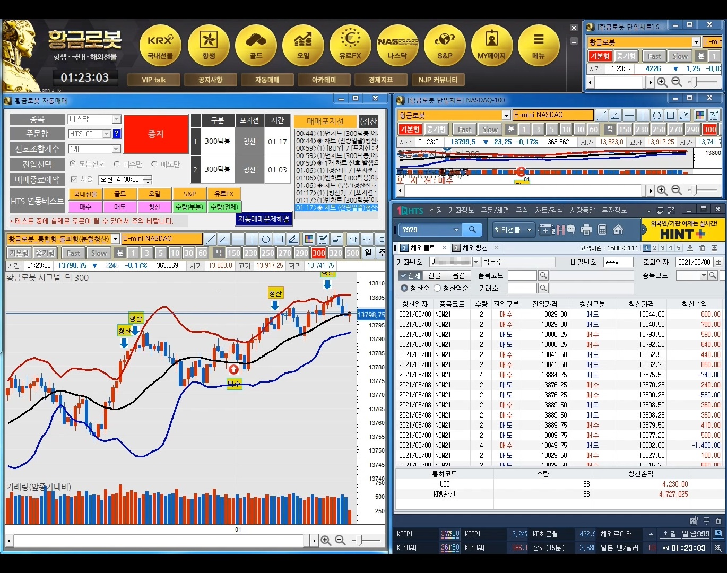Image resolution: width=728 pixels, height=573 pixels.
Task: Expand the 주문창 HTS_00 dropdown
Action: point(107,134)
